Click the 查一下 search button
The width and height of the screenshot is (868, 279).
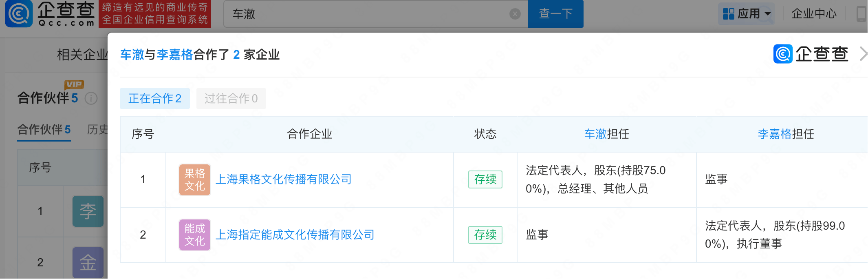pyautogui.click(x=555, y=14)
